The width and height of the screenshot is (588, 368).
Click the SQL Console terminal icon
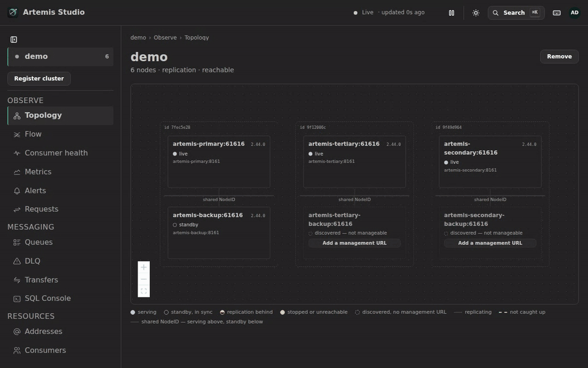coord(17,299)
